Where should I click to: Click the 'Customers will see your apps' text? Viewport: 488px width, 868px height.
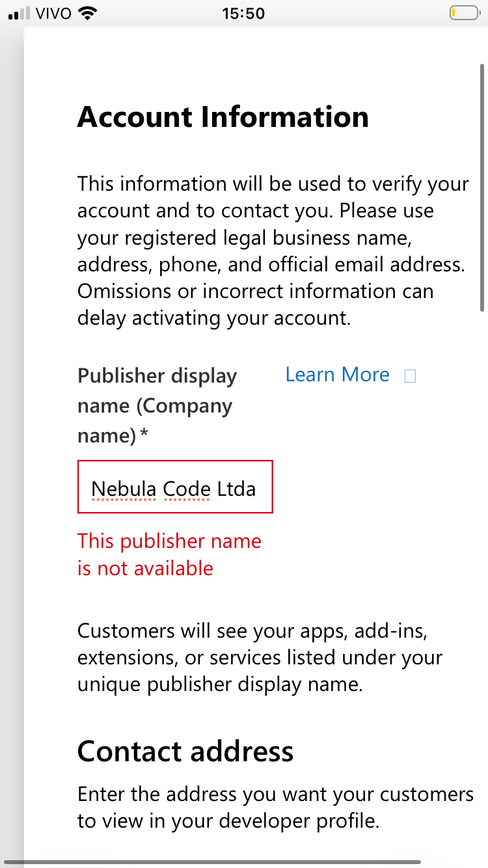(260, 657)
